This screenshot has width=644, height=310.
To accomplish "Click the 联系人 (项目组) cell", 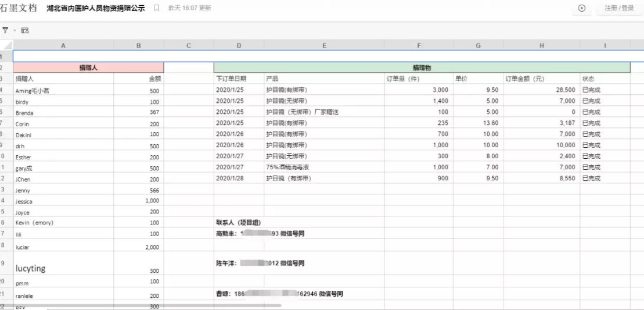I will tap(239, 222).
